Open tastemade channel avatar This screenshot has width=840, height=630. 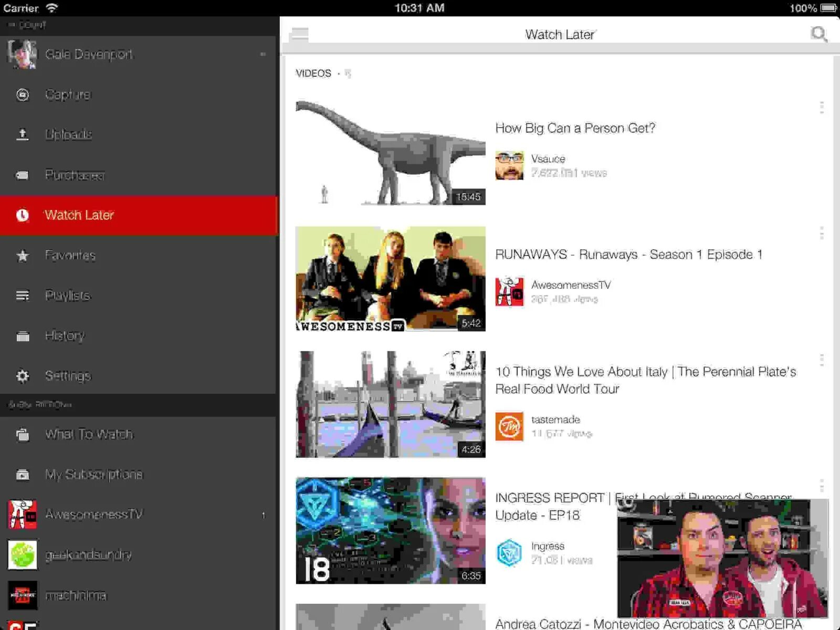click(509, 426)
